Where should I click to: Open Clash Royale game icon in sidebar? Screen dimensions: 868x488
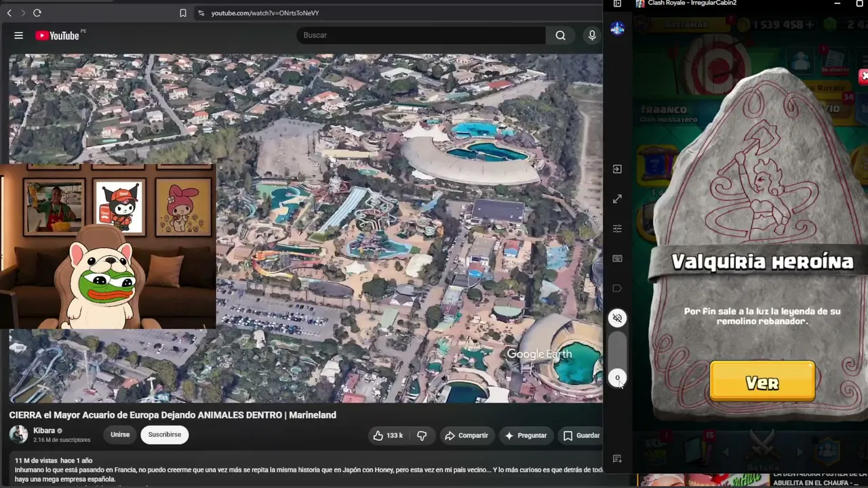point(617,28)
